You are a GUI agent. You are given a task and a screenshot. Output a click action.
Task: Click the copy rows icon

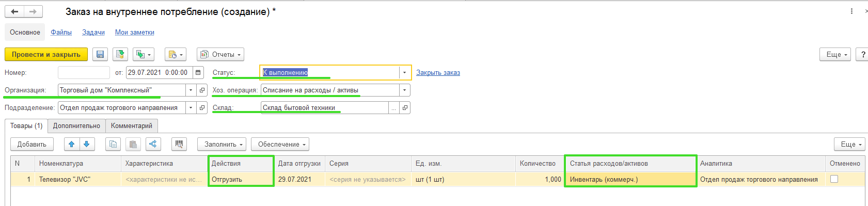pos(113,144)
